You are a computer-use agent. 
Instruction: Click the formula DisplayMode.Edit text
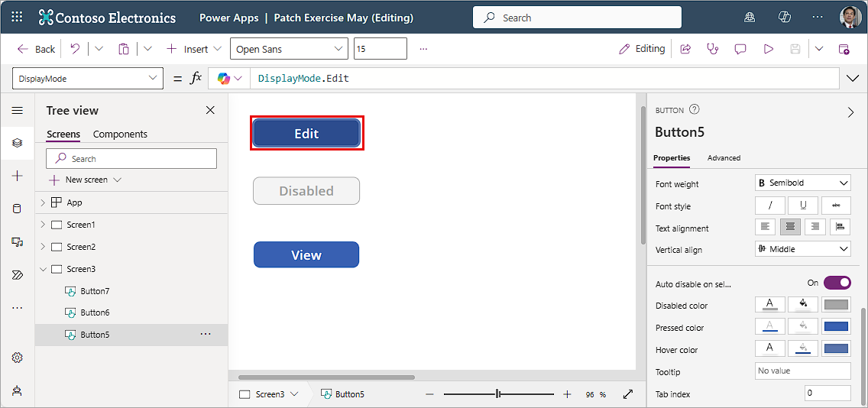pyautogui.click(x=303, y=79)
